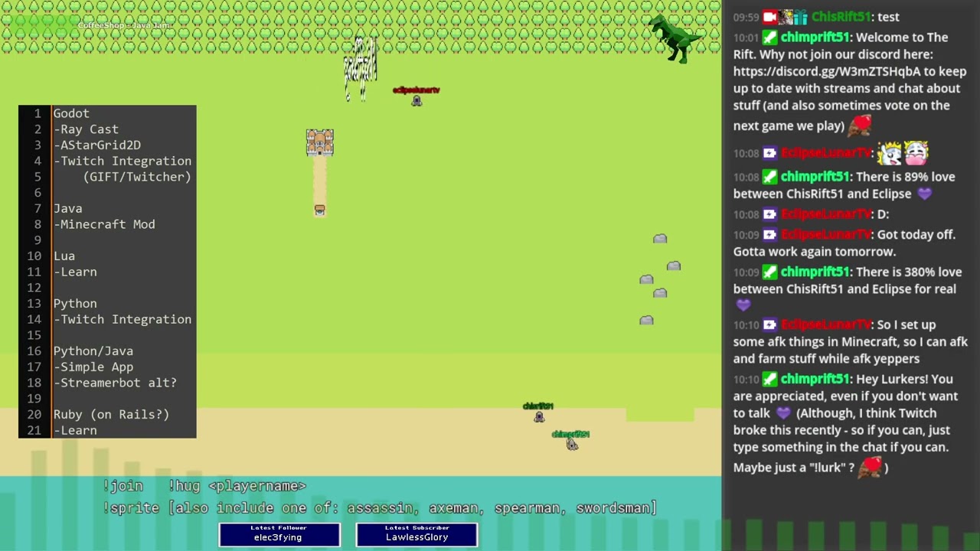Click the '!sprite' command instruction line
The height and width of the screenshot is (551, 980).
(x=380, y=508)
